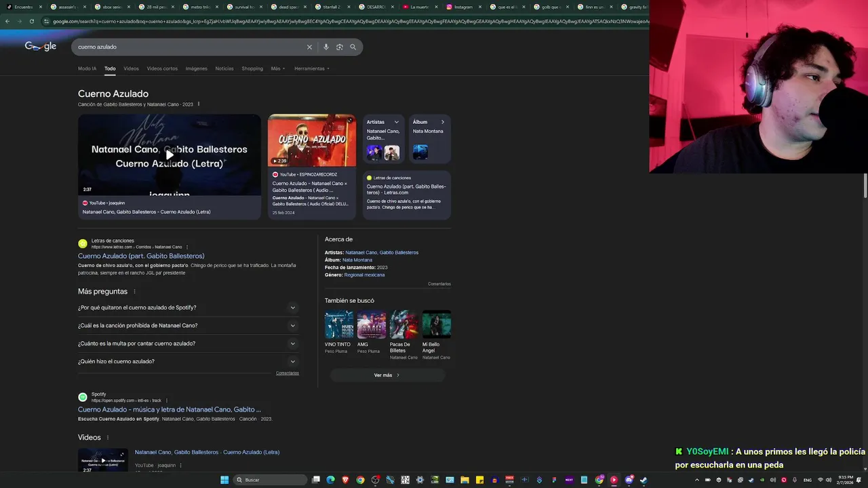This screenshot has width=868, height=488.
Task: Open three-dot menu next to letras.com result
Action: 187,247
